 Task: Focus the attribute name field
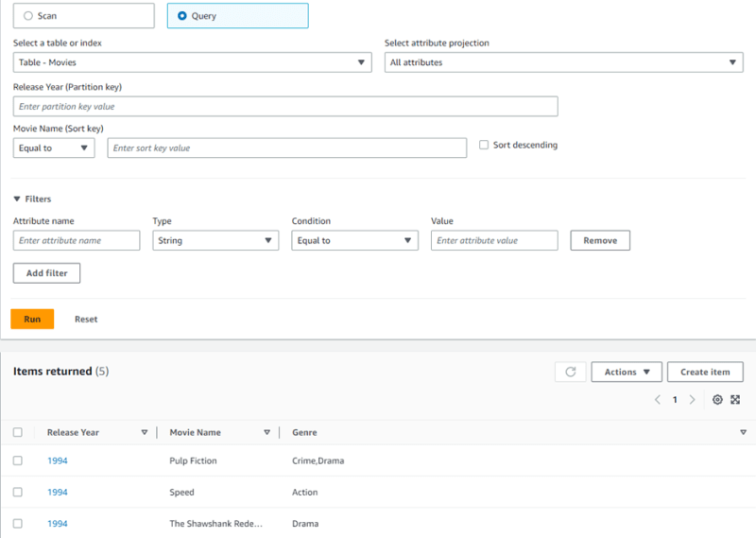tap(77, 240)
